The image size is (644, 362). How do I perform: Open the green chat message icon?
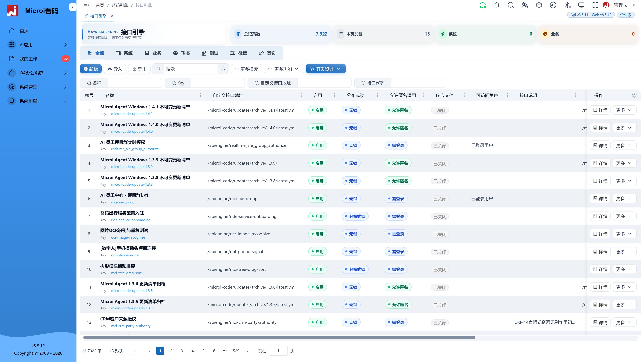[x=483, y=5]
